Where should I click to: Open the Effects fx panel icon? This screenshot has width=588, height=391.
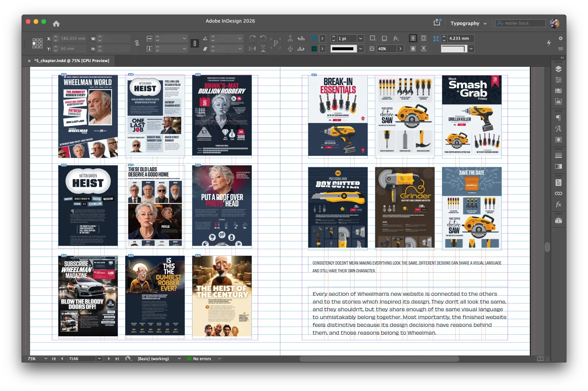[558, 204]
